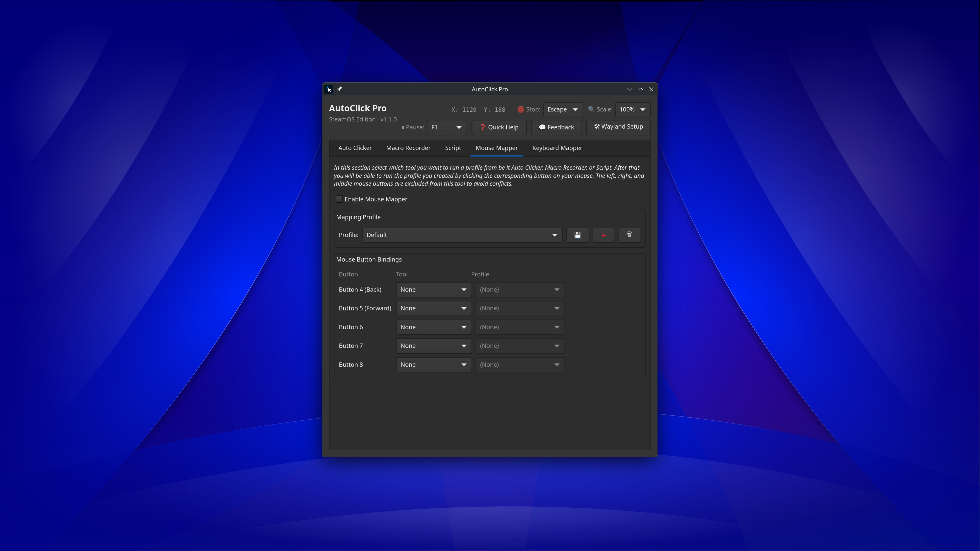Screen dimensions: 980x551
Task: Click the Mapping Profile group title
Action: point(358,217)
